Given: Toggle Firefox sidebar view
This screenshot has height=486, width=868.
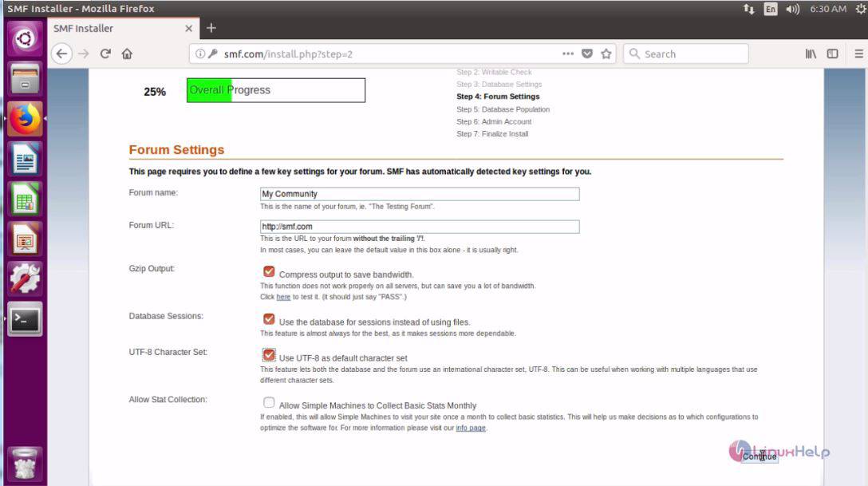Looking at the screenshot, I should [833, 53].
